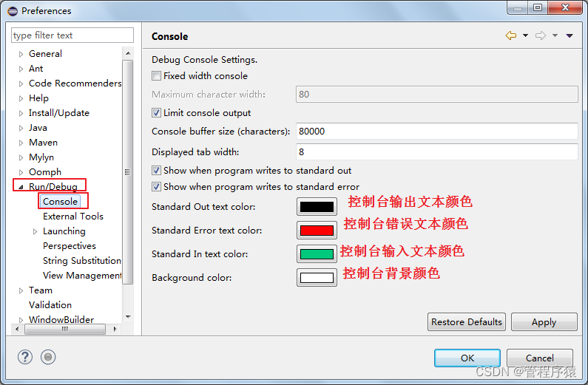Expand the Launching sub-node
Image resolution: width=588 pixels, height=385 pixels.
pyautogui.click(x=35, y=231)
